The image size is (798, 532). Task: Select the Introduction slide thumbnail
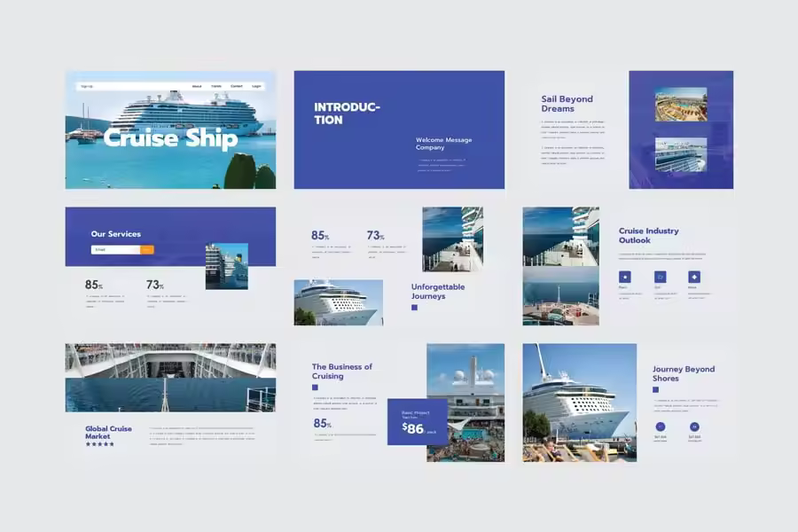click(399, 129)
